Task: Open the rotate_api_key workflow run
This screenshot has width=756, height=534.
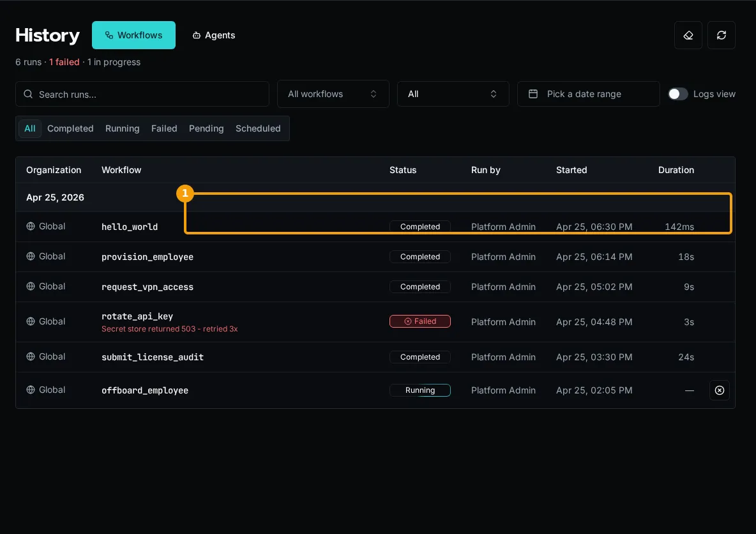Action: [x=375, y=322]
